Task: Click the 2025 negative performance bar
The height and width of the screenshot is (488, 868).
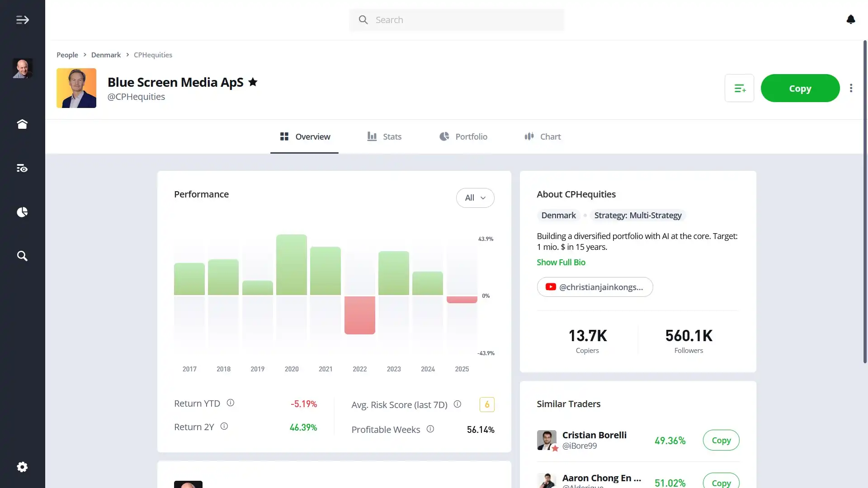Action: pos(462,300)
